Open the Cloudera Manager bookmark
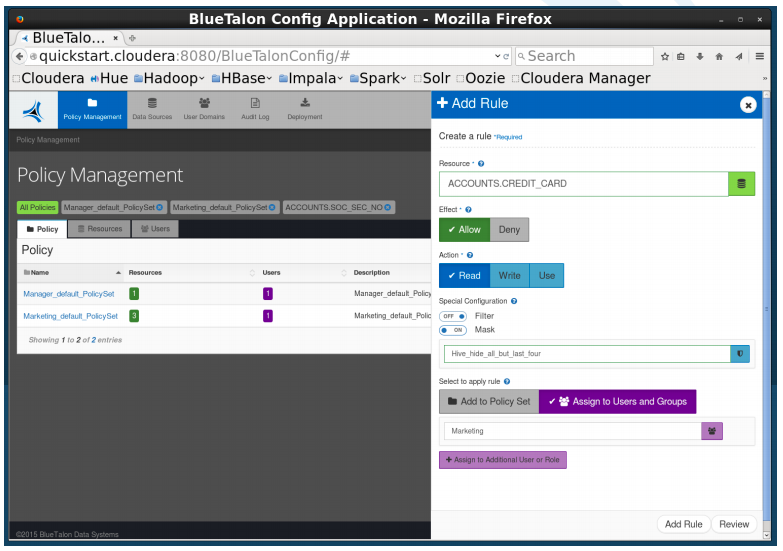Image resolution: width=783 pixels, height=551 pixels. 581,78
